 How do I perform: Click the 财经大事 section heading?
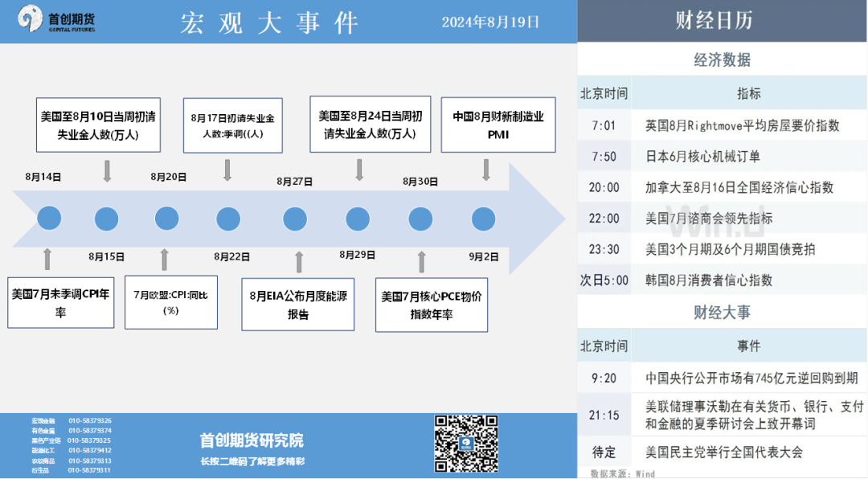pyautogui.click(x=723, y=313)
